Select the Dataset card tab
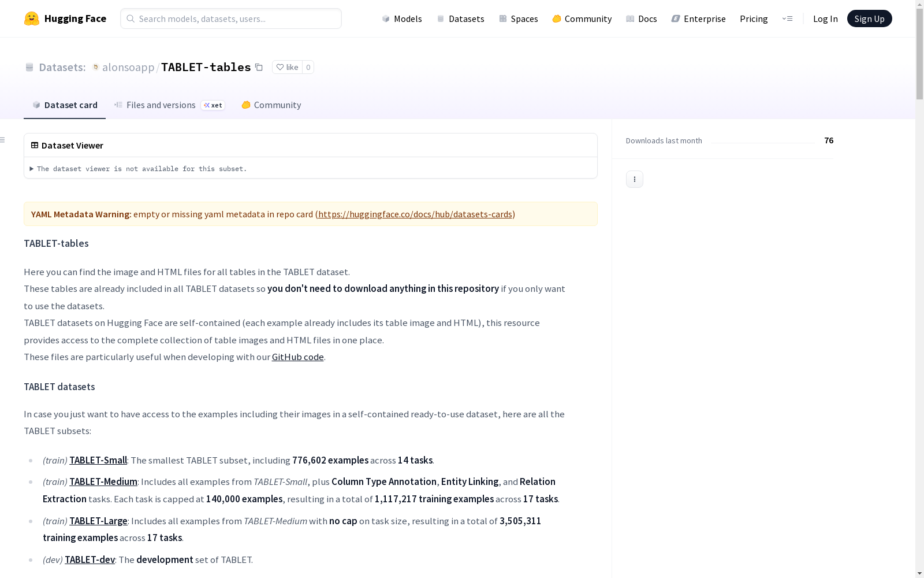This screenshot has width=924, height=578. (x=65, y=105)
